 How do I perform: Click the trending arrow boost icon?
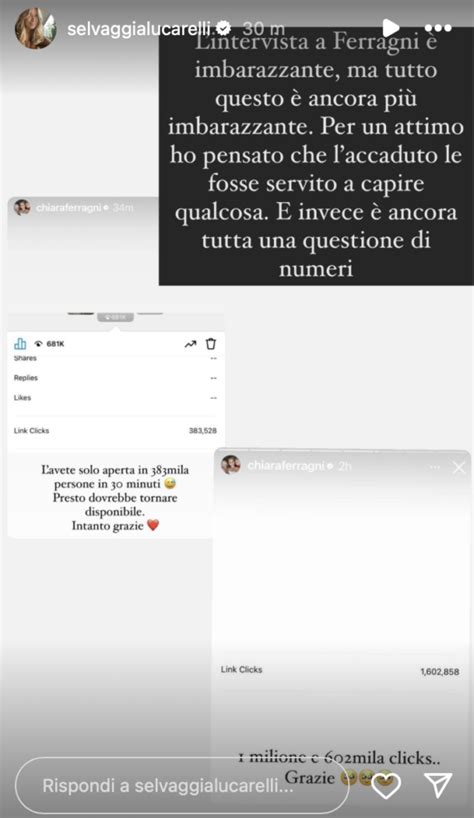[190, 344]
